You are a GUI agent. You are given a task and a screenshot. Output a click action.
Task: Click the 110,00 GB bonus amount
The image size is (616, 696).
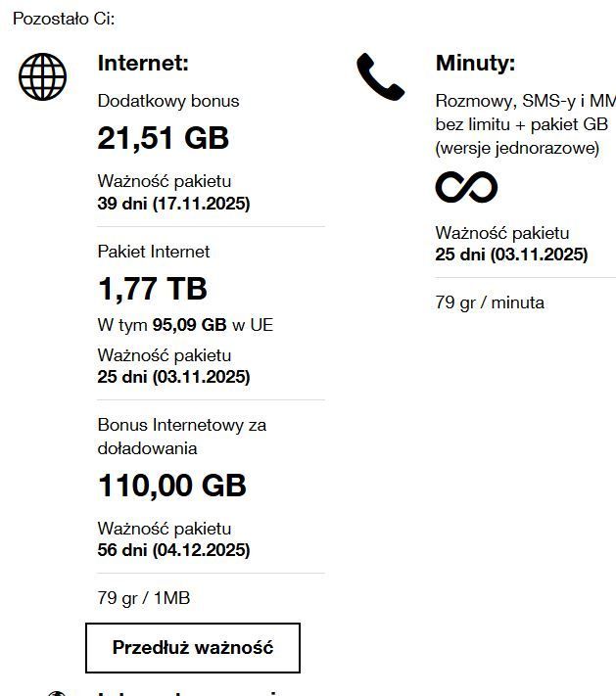tap(172, 486)
